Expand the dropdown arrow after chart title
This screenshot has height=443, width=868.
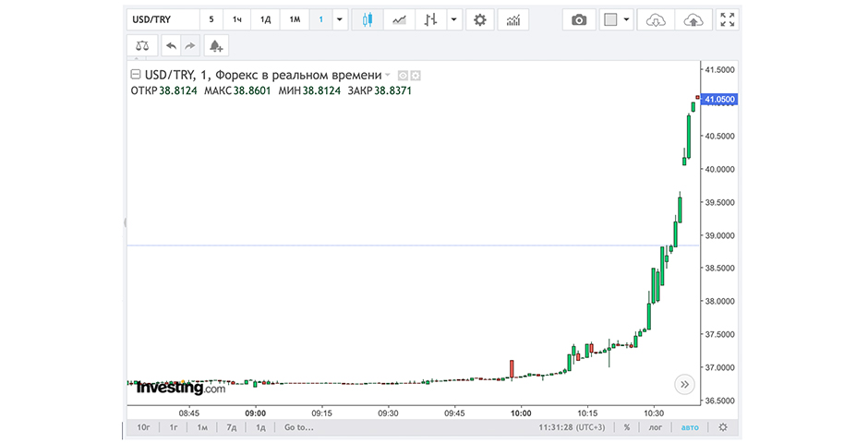tap(388, 75)
